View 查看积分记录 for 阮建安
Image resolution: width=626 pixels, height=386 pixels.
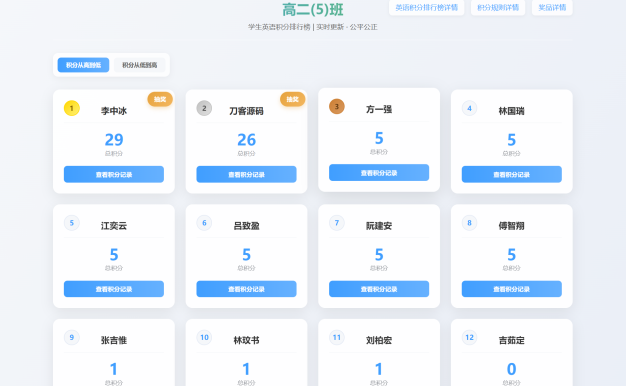click(379, 289)
